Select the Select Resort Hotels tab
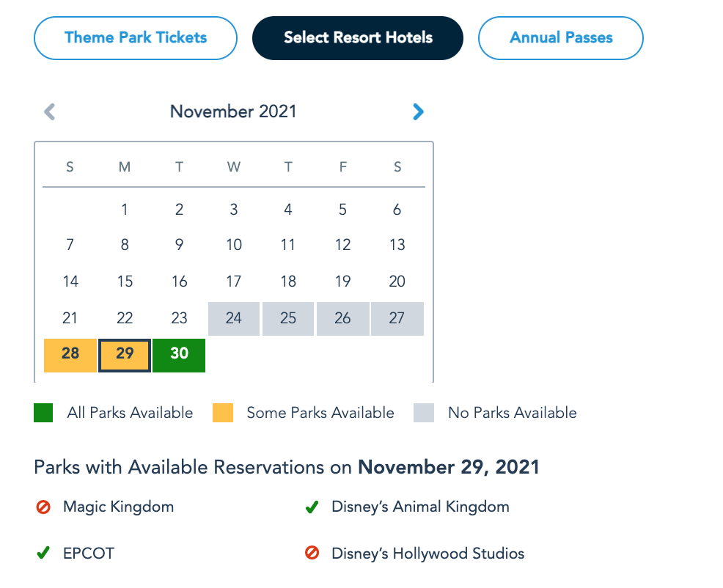The image size is (723, 588). pos(358,38)
